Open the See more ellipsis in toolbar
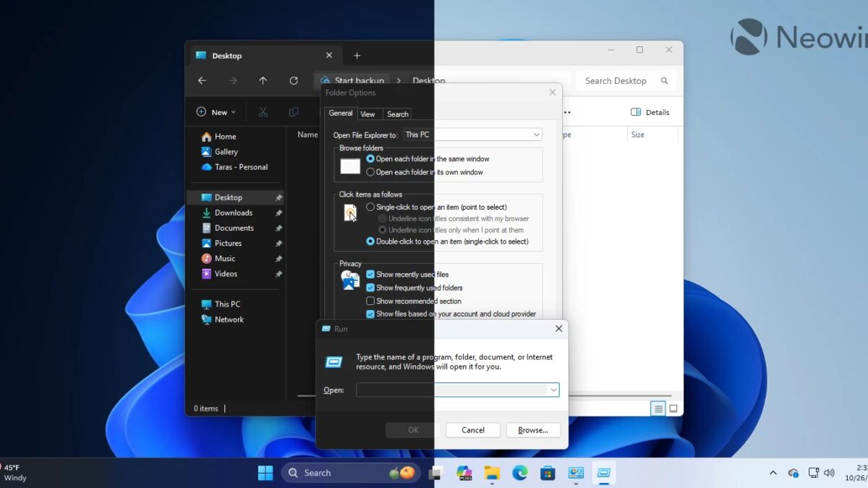The image size is (868, 488). pyautogui.click(x=567, y=112)
